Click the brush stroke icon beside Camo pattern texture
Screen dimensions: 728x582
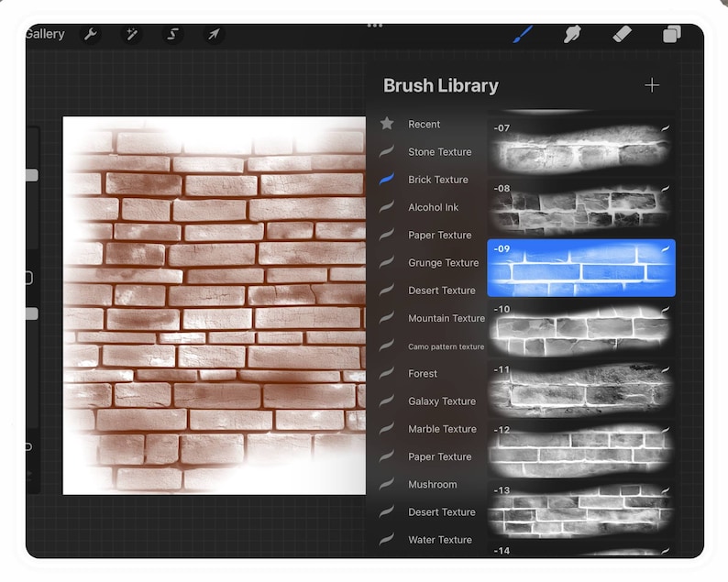(x=387, y=346)
